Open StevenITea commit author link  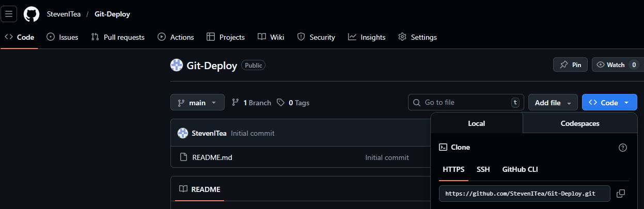click(x=209, y=133)
